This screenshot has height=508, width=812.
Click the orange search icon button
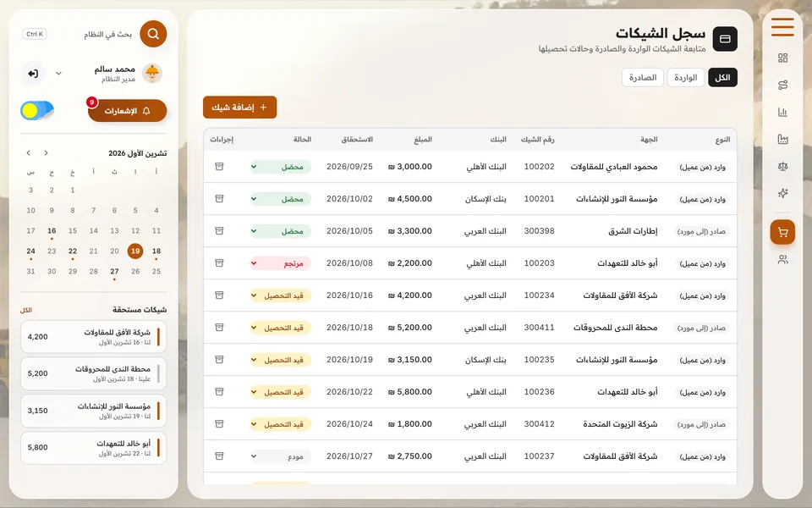click(153, 34)
